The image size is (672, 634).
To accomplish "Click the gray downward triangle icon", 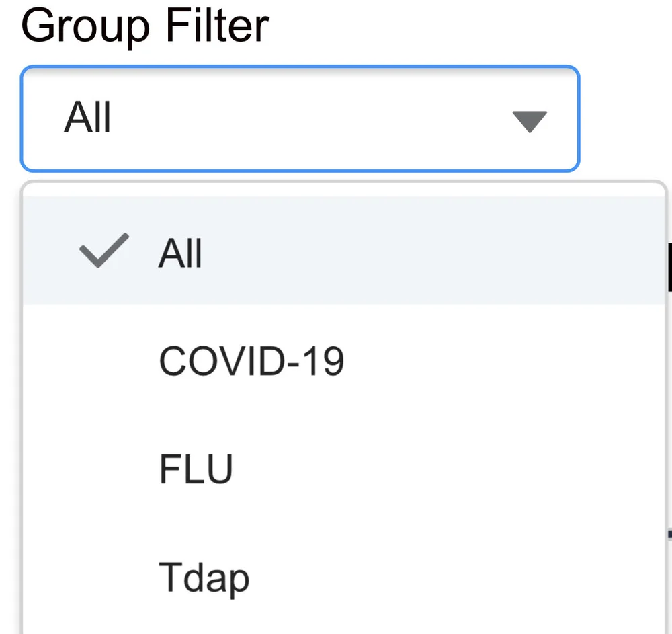I will (x=530, y=122).
